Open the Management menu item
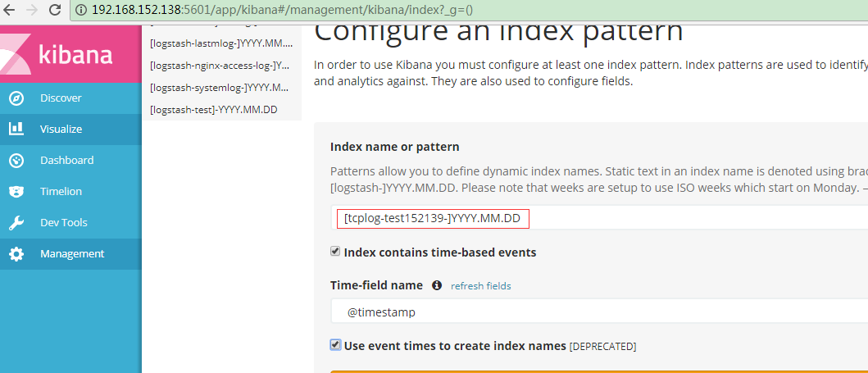Image resolution: width=868 pixels, height=373 pixels. click(70, 254)
